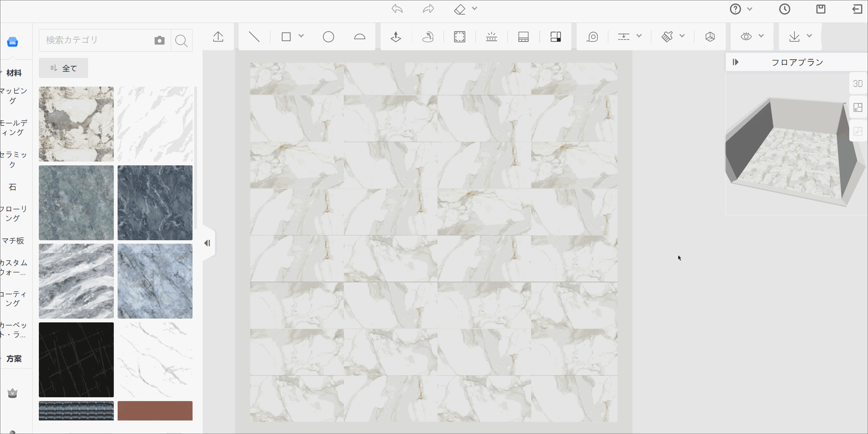Select the solid terracotta brown swatch
This screenshot has width=868, height=434.
(155, 411)
